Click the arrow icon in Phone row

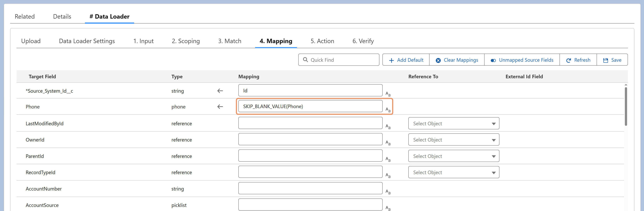coord(220,107)
